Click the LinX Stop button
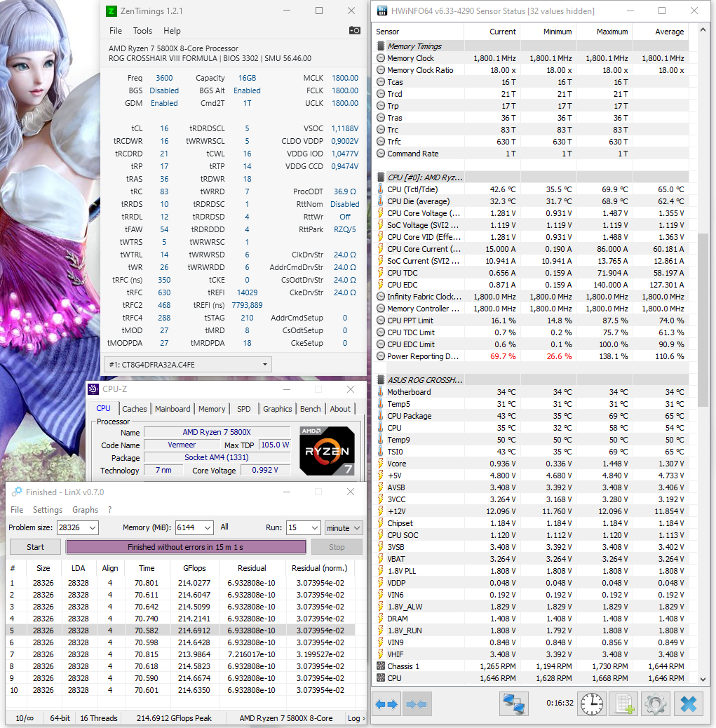The width and height of the screenshot is (716, 728). pos(337,547)
